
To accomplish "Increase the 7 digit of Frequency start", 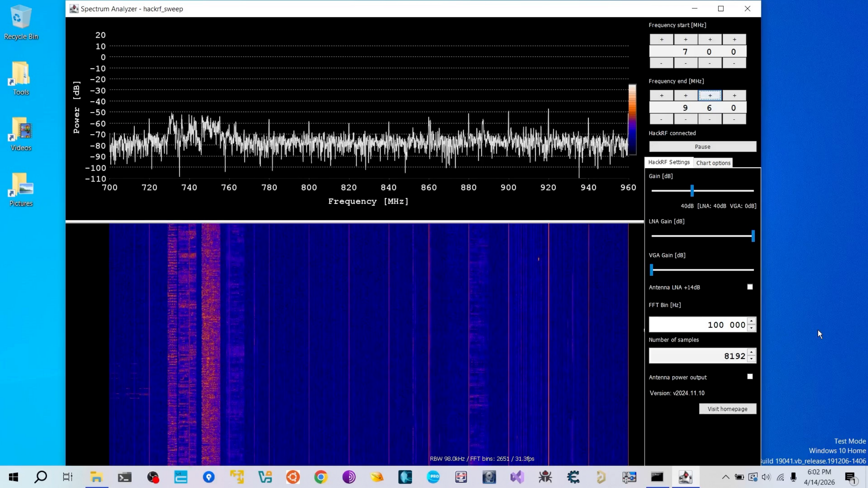I will 686,39.
